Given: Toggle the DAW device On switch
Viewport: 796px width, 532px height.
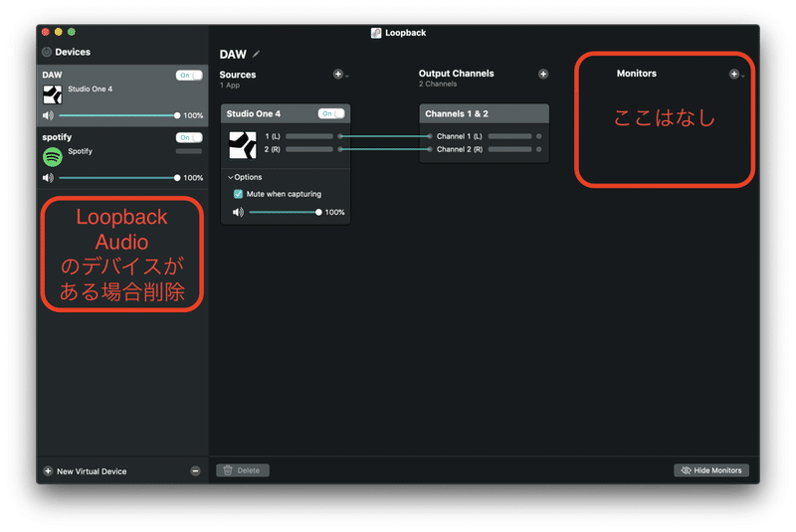Looking at the screenshot, I should coord(189,75).
